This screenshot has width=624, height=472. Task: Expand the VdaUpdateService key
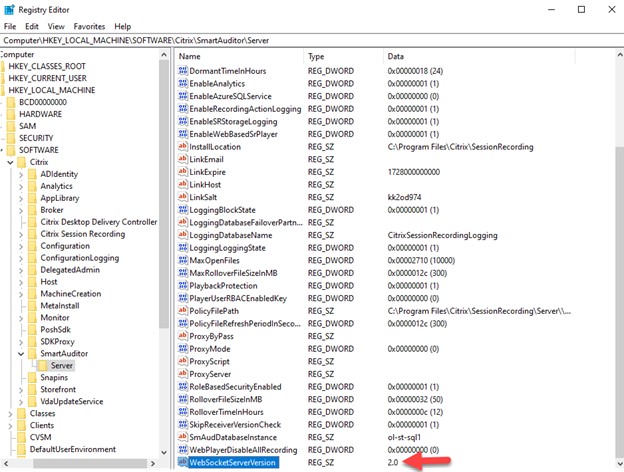tap(21, 402)
